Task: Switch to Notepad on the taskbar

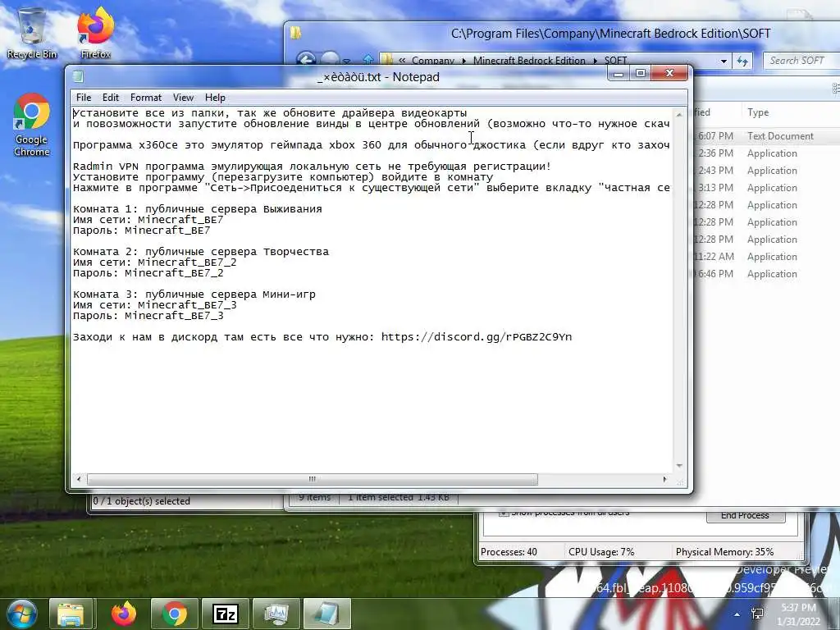Action: (326, 614)
